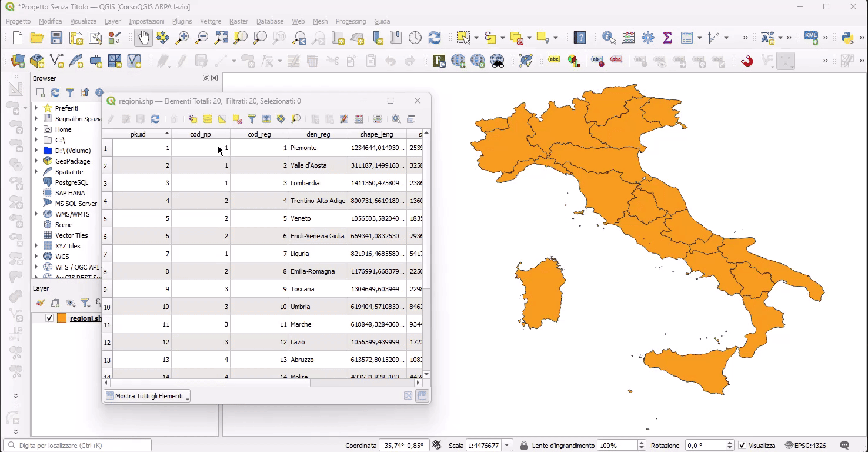Click the Rotazione value field
This screenshot has height=452, width=868.
[706, 446]
